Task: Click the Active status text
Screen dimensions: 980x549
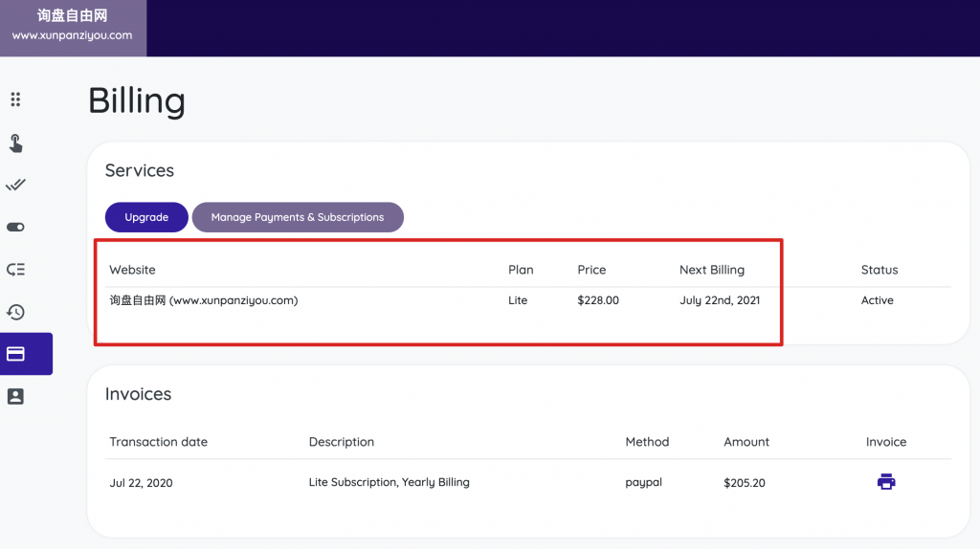Action: pos(877,300)
